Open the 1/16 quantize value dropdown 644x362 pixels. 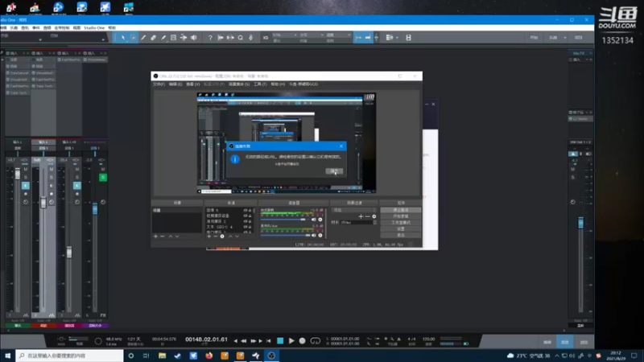[x=285, y=35]
